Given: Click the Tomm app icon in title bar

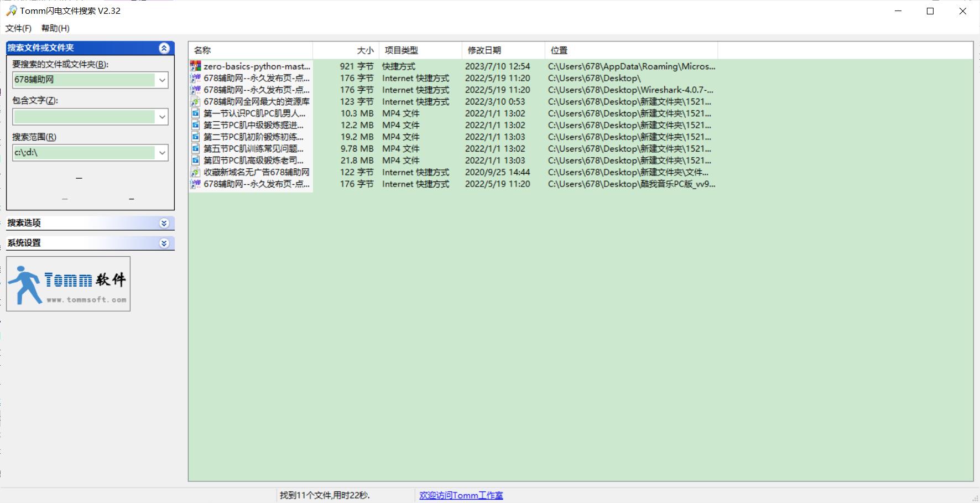Looking at the screenshot, I should (x=11, y=11).
